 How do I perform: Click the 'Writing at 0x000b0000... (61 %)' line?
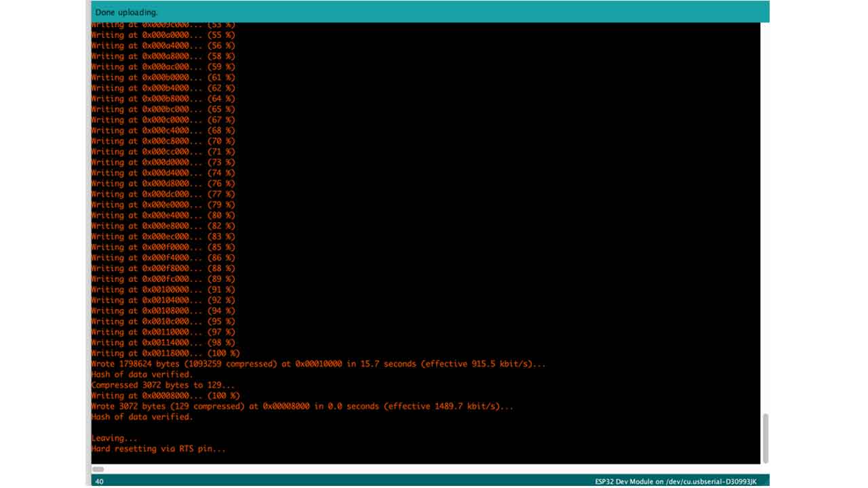[163, 77]
